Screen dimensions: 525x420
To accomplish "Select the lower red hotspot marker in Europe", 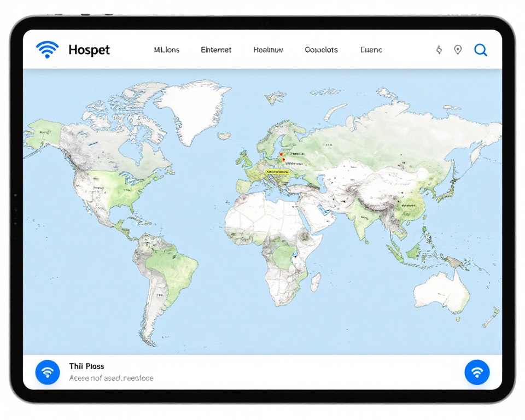I will (284, 160).
